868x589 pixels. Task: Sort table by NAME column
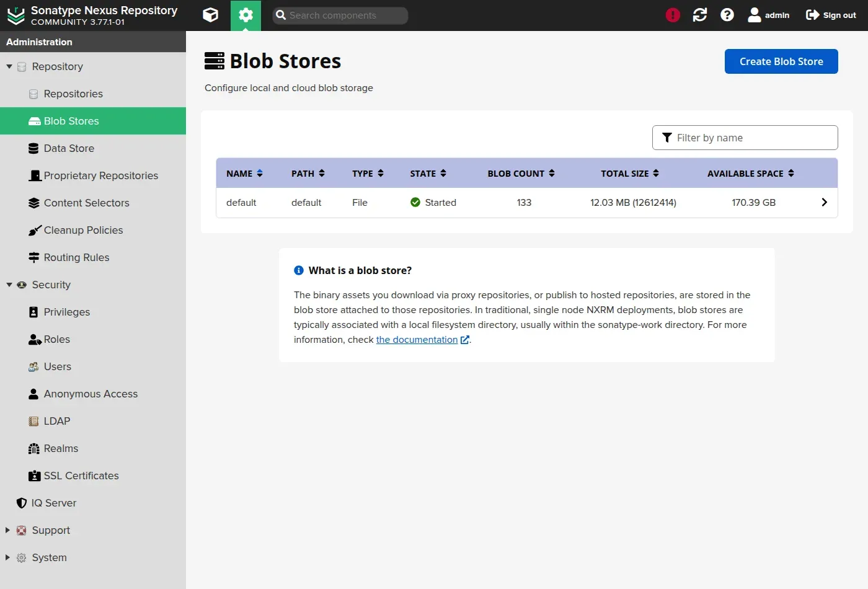point(244,174)
